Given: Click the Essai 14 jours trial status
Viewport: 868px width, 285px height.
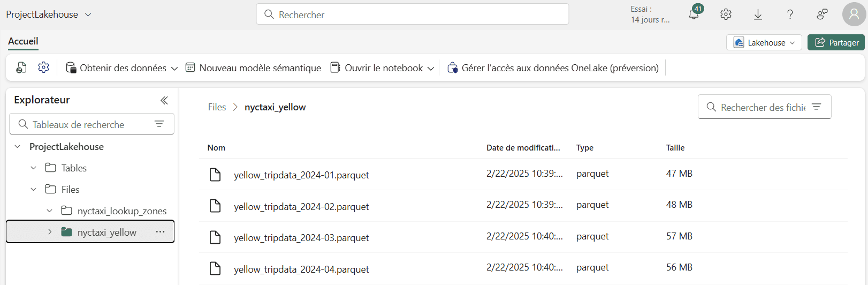Looking at the screenshot, I should (x=650, y=14).
